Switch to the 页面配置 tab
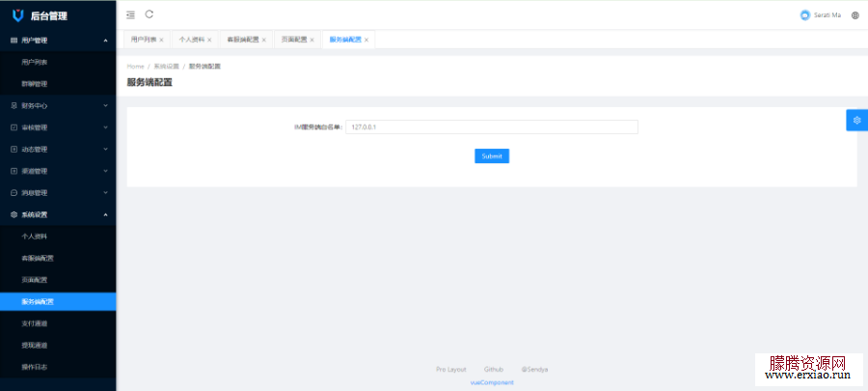This screenshot has width=868, height=391. 294,40
